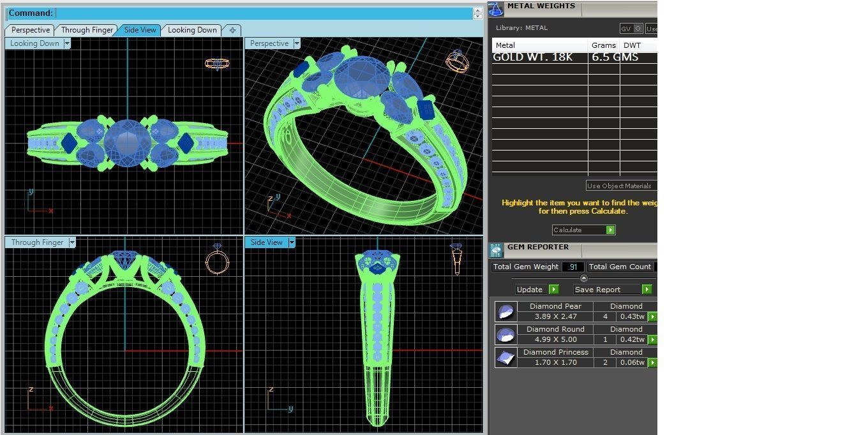Viewport: 868px width, 435px height.
Task: Click the 1.70 X 1.70 size cell
Action: (x=555, y=362)
